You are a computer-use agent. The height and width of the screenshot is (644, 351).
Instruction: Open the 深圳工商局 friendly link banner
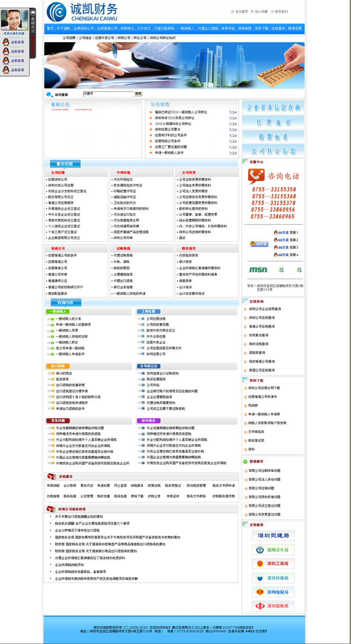[273, 564]
